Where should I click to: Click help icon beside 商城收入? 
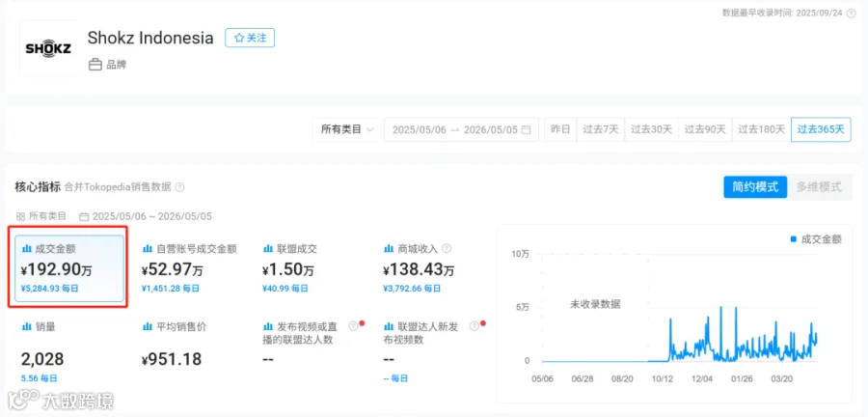447,249
